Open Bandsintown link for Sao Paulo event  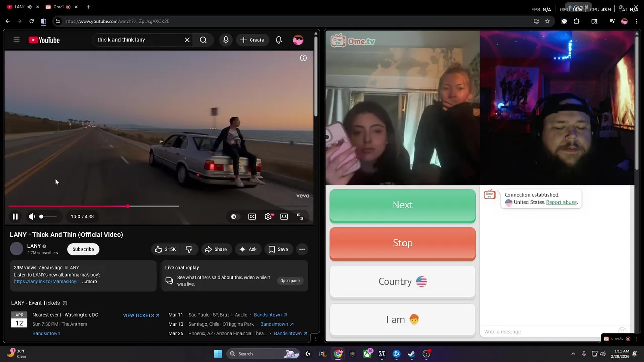pos(271,315)
